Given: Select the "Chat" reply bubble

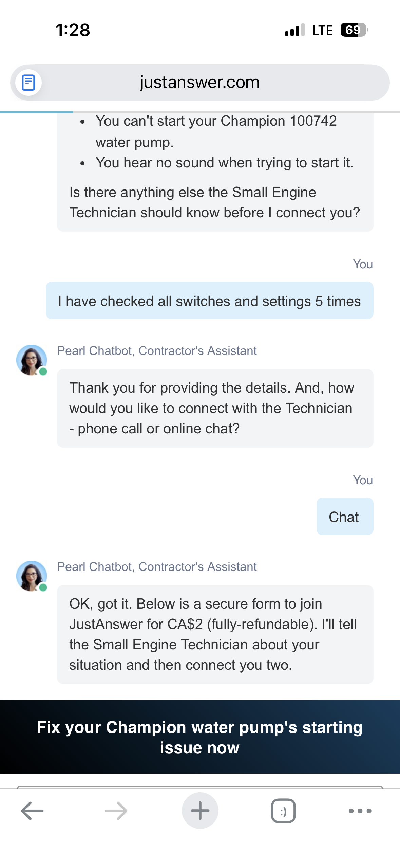Looking at the screenshot, I should click(x=344, y=517).
